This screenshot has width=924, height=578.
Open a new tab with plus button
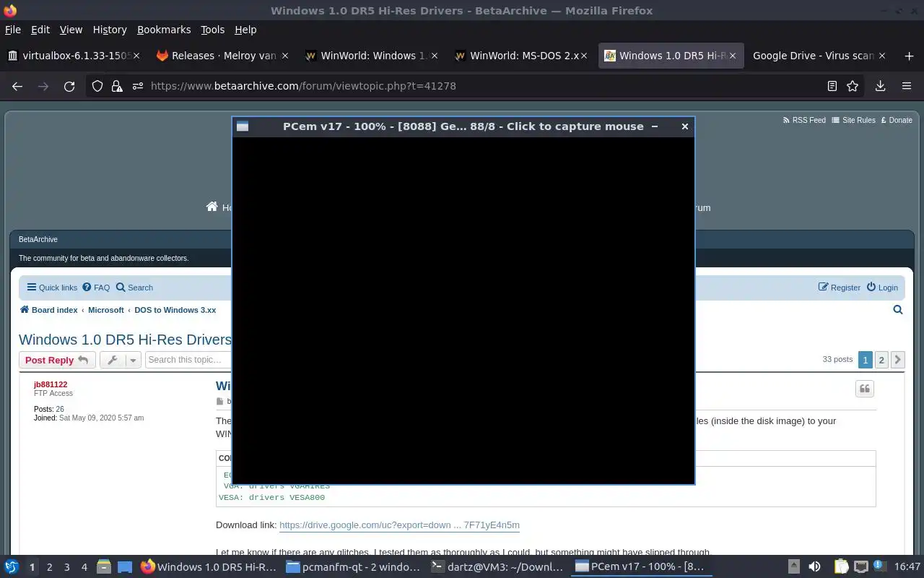(x=909, y=56)
